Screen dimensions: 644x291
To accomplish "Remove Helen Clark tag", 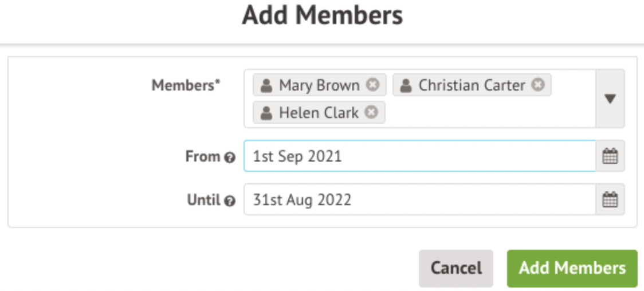I will click(x=371, y=112).
